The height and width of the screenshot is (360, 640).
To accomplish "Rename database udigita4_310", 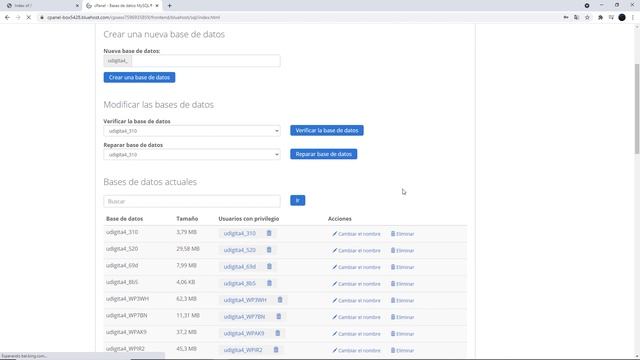I will click(x=356, y=234).
